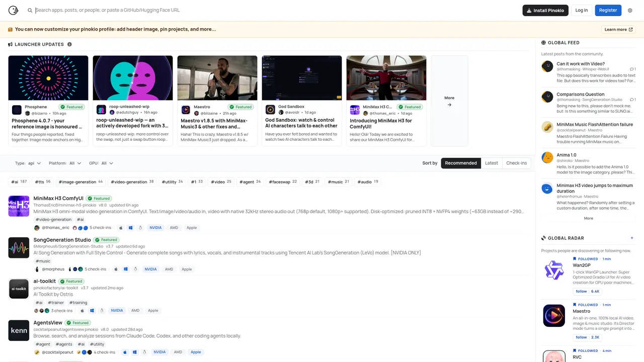Screen dimensions: 644x362
Task: Click #trainer tag in ai-toolkit row
Action: [x=56, y=303]
